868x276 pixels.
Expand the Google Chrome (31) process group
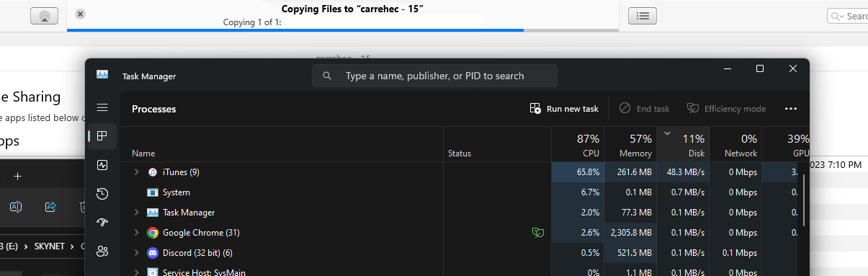[x=136, y=233]
